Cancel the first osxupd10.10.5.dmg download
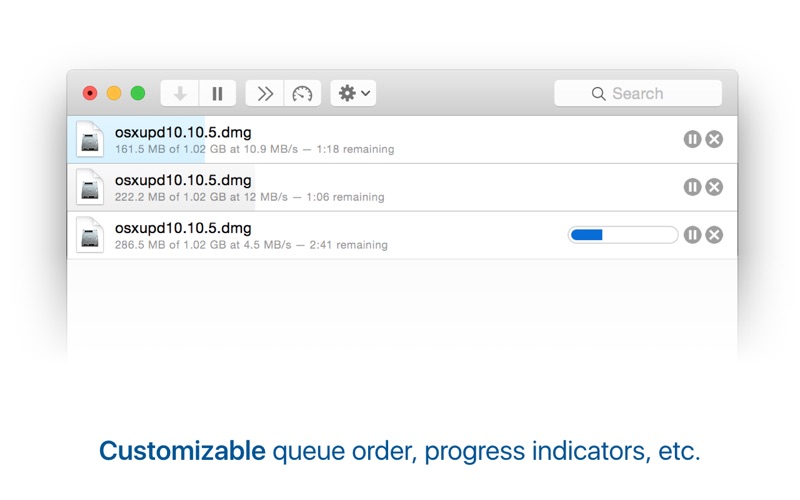Screen dimensions: 800x500 (714, 139)
